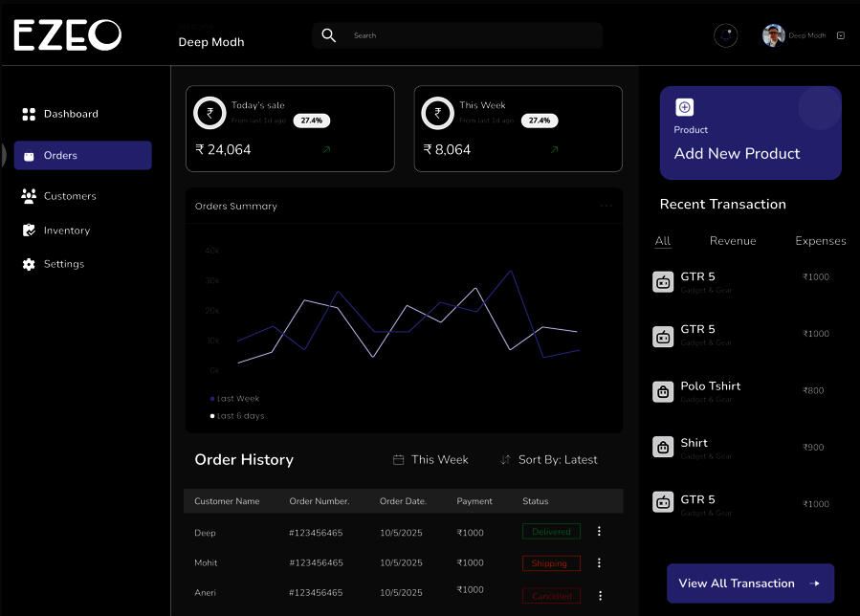Viewport: 860px width, 616px height.
Task: Click the View All Transaction button
Action: click(x=750, y=583)
